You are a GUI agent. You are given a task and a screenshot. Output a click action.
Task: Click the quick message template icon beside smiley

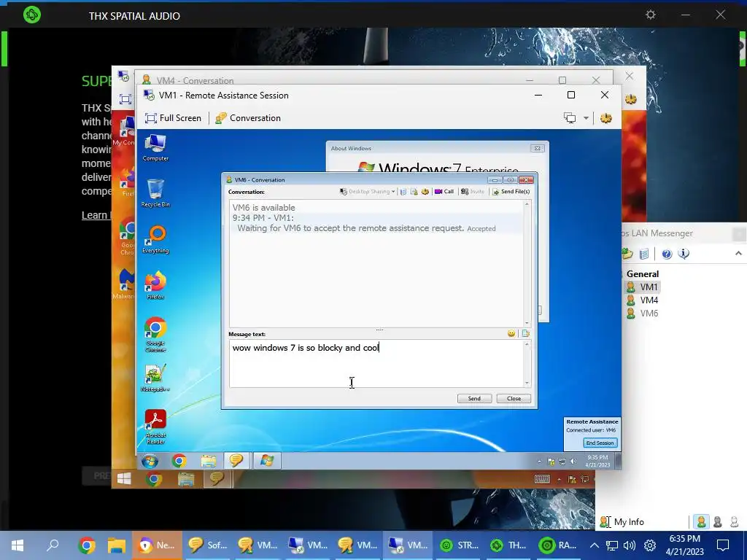pos(525,333)
